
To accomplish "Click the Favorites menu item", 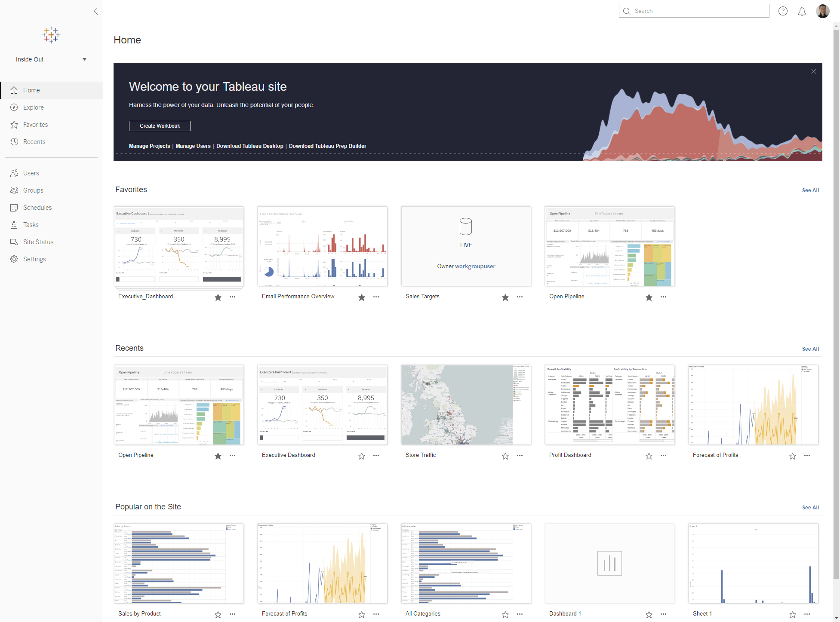I will coord(35,124).
